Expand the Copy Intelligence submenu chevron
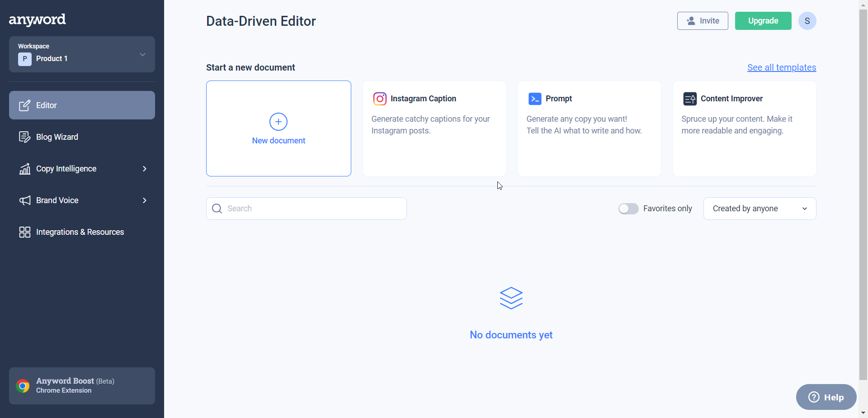Viewport: 868px width, 418px height. pos(144,168)
